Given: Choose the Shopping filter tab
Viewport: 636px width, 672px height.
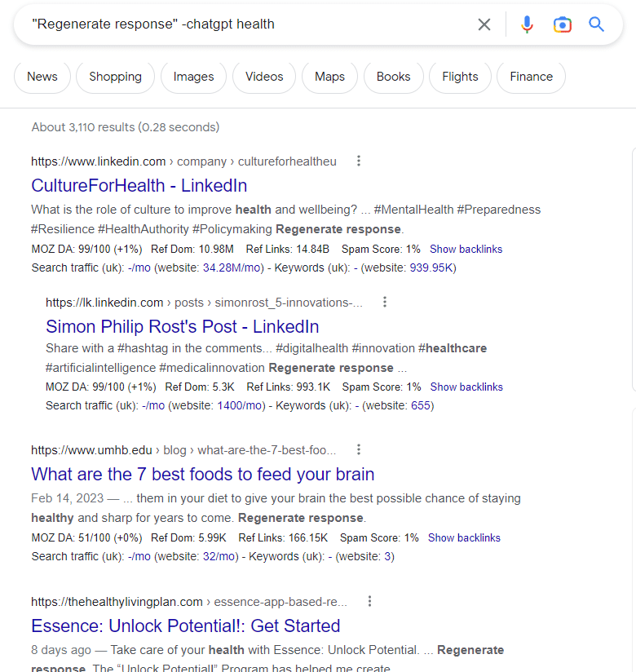Looking at the screenshot, I should pos(115,77).
